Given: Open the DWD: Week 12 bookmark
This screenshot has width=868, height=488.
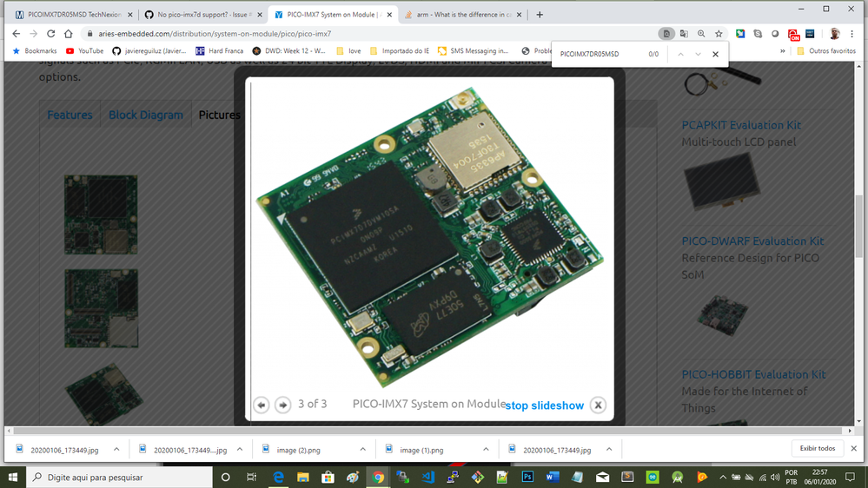Looking at the screenshot, I should 289,51.
